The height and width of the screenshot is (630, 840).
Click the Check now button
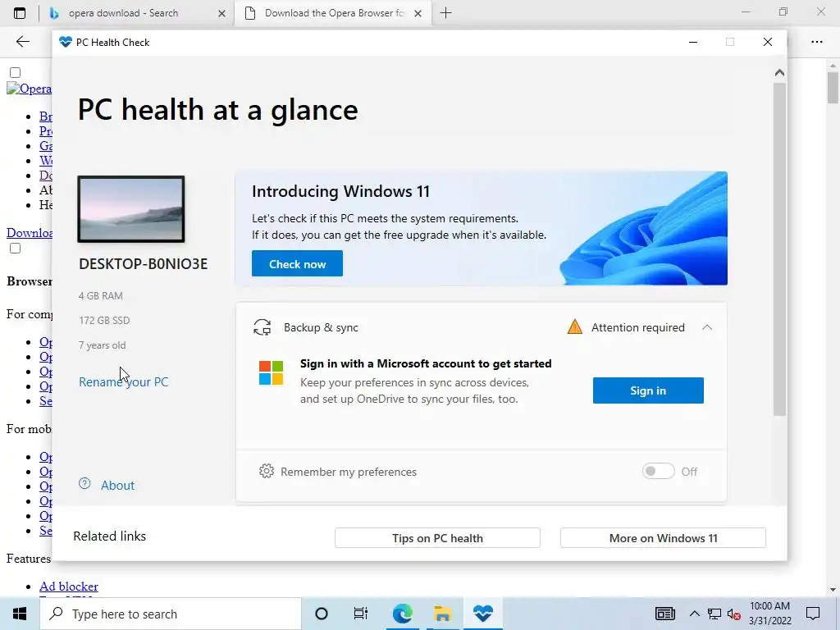297,263
